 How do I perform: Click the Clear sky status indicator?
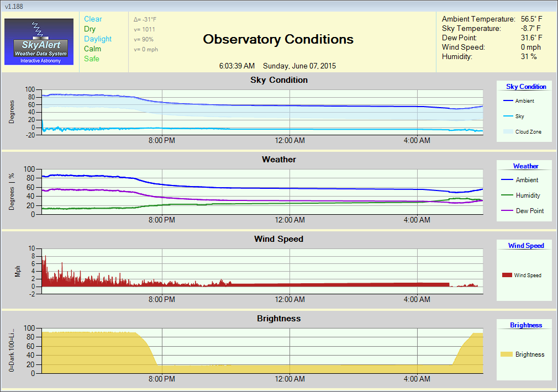click(93, 19)
